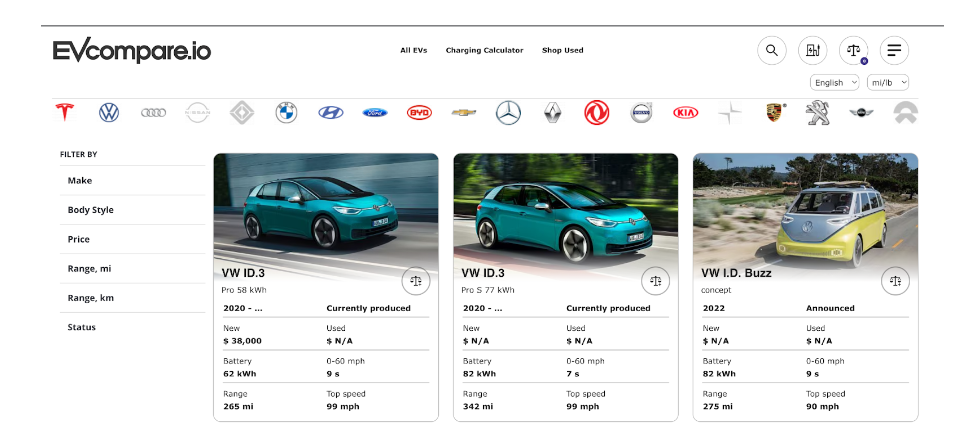
Task: Select the Ford brand logo
Action: click(375, 113)
